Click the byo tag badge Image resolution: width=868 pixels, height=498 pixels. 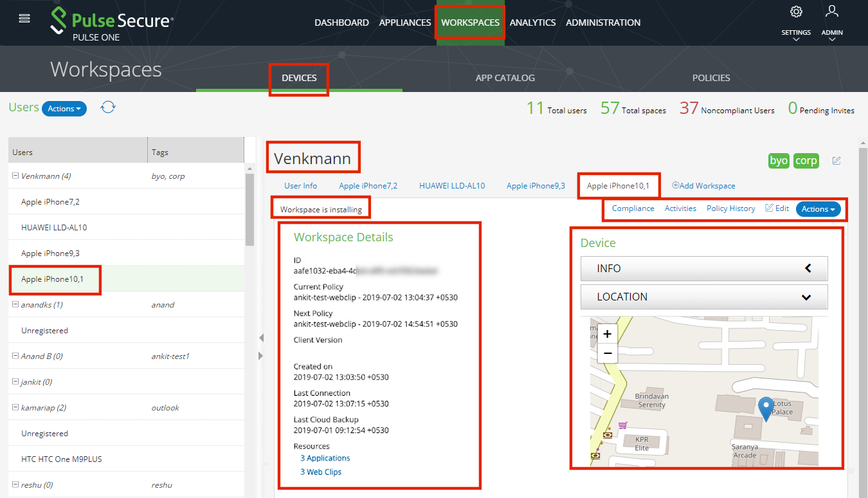coord(779,161)
